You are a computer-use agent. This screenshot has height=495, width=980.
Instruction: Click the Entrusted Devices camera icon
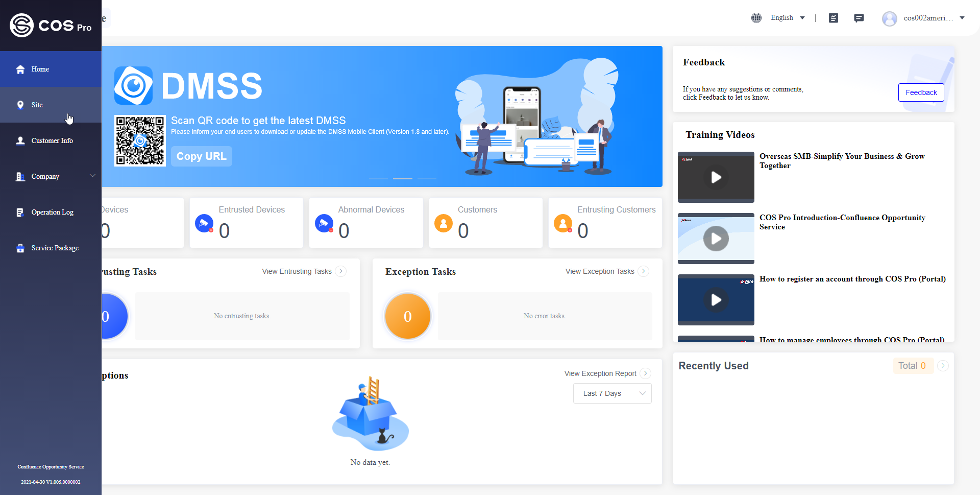204,223
